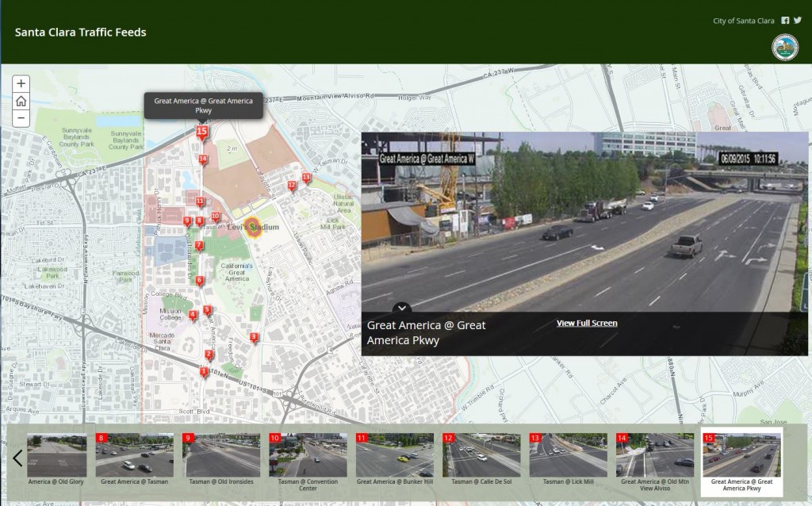Show previous thumbnails with left arrow
The width and height of the screenshot is (812, 506).
pos(17,458)
